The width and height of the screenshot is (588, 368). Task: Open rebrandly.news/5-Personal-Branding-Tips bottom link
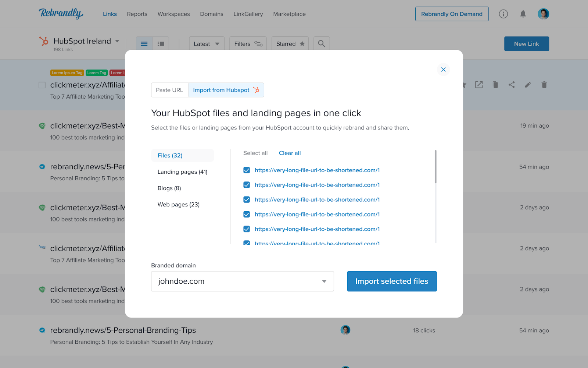point(123,330)
